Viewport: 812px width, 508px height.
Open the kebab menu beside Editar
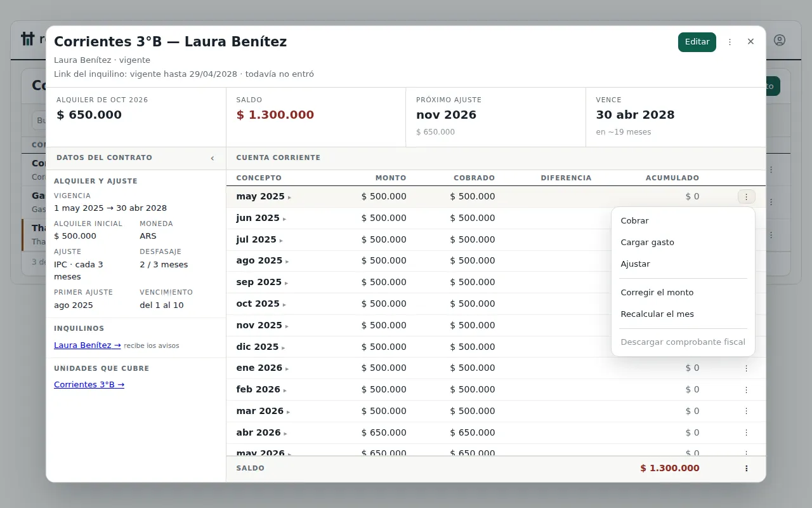tap(730, 42)
